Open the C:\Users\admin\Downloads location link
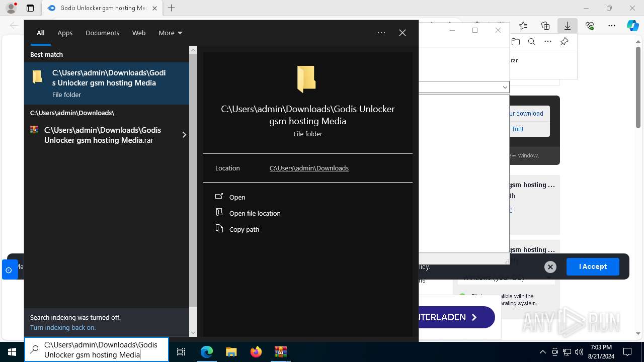 pos(309,168)
